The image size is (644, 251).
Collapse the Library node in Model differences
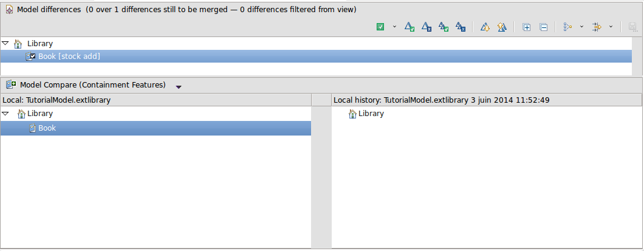click(5, 44)
